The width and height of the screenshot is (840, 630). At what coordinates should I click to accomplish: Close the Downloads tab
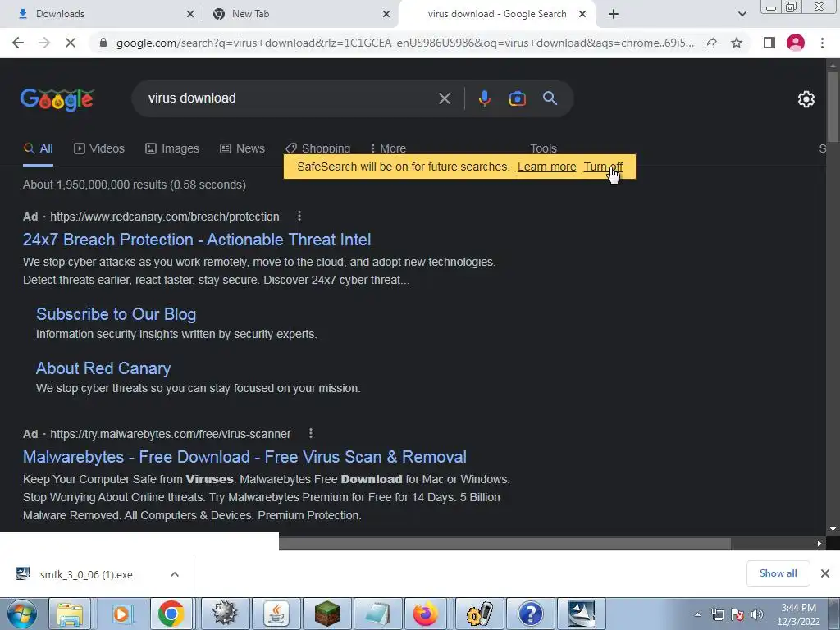click(190, 15)
